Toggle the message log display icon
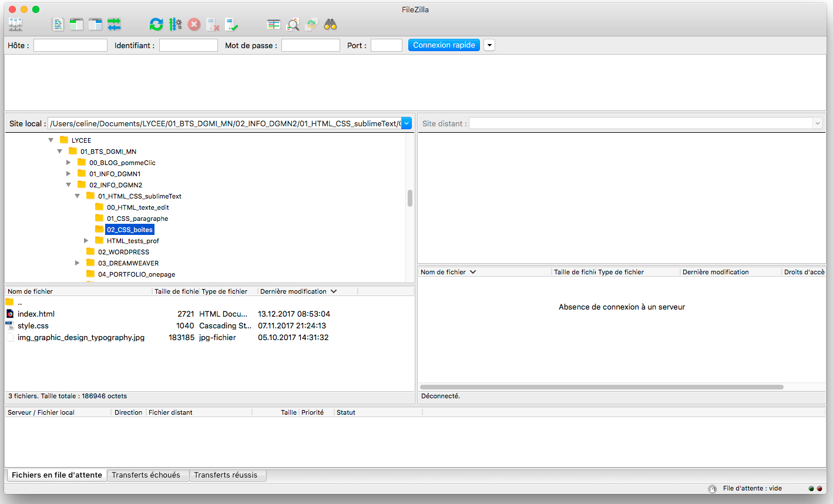The width and height of the screenshot is (833, 504). pos(58,24)
